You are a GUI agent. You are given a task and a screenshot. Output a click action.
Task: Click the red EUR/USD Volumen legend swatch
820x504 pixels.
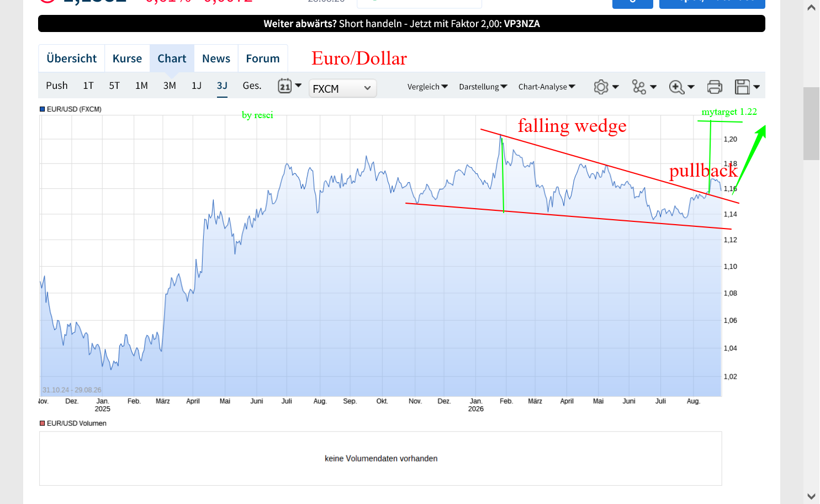pyautogui.click(x=42, y=423)
